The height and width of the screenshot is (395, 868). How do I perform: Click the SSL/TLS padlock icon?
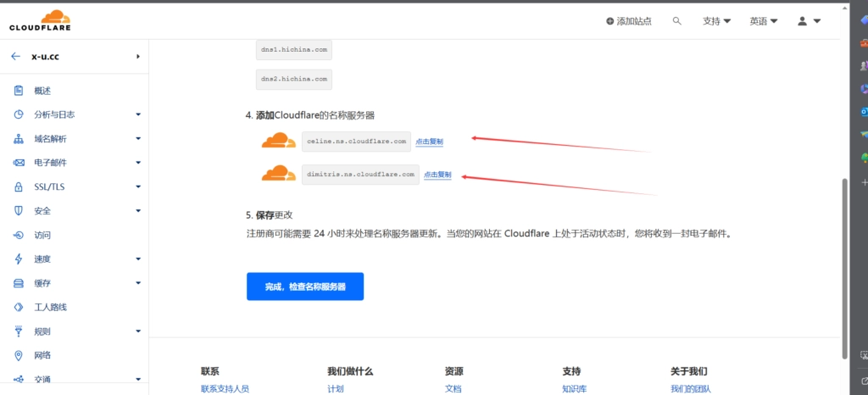[19, 187]
